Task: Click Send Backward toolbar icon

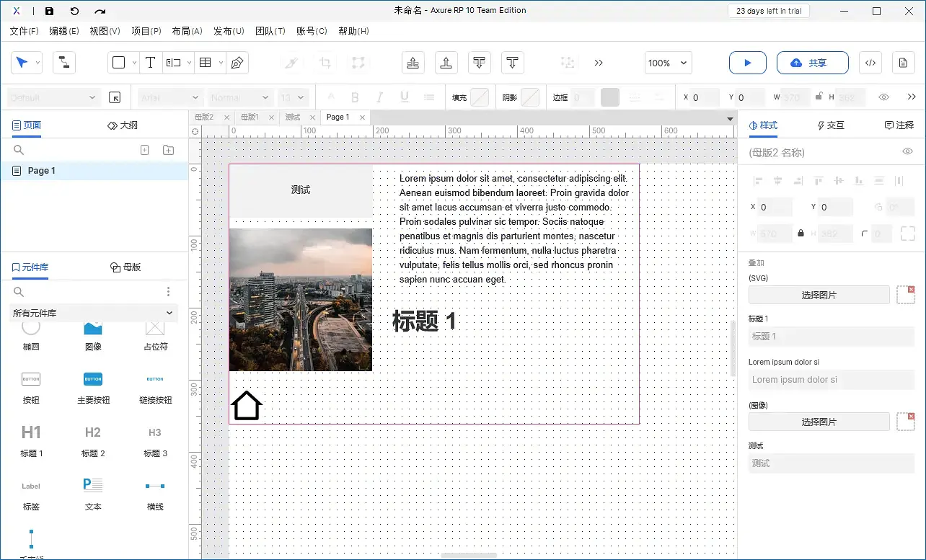Action: 512,63
